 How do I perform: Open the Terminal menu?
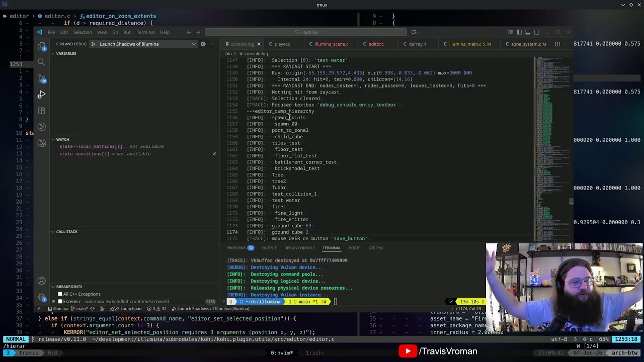point(145,32)
